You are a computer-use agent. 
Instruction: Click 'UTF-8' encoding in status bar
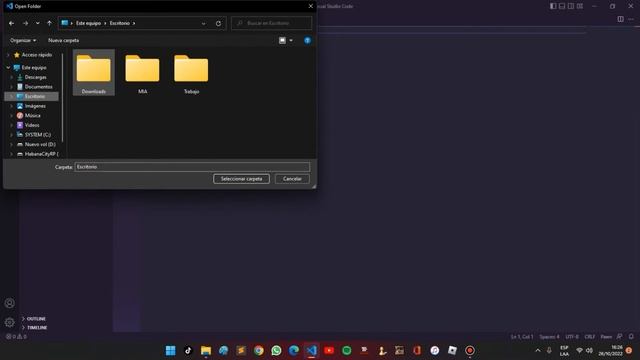[x=572, y=337]
